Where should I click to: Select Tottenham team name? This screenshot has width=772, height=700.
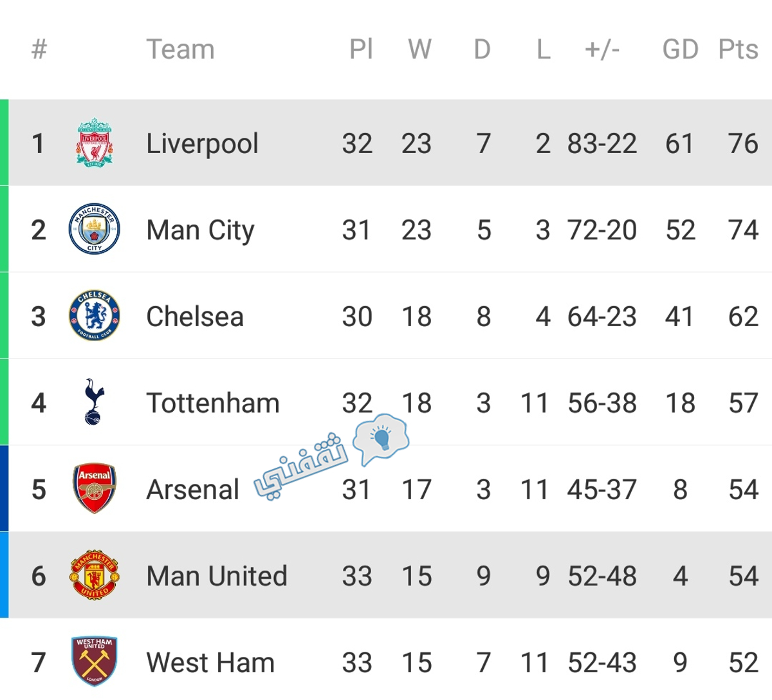213,403
